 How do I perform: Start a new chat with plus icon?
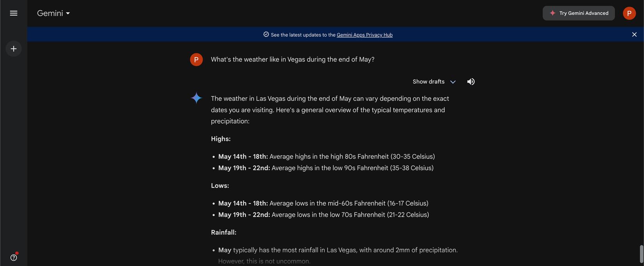point(14,49)
